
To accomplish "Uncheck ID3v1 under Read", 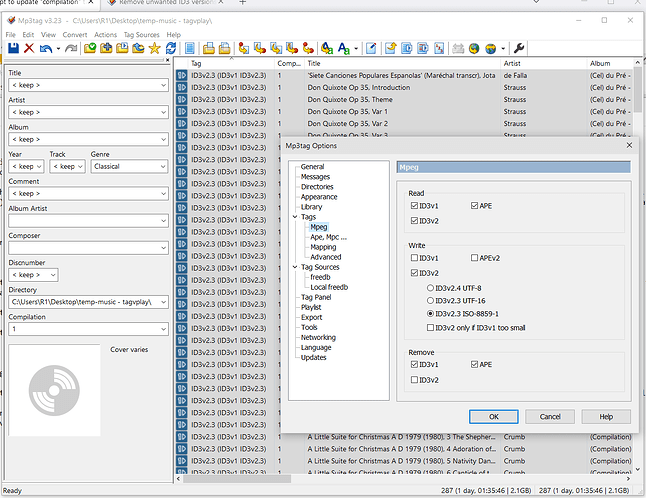I will click(x=414, y=206).
